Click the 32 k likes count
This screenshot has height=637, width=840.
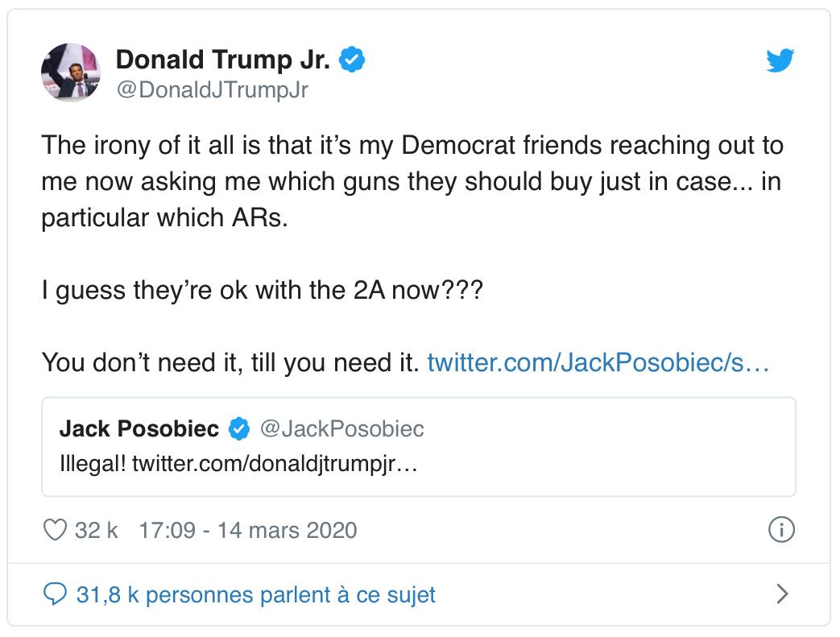(x=96, y=531)
